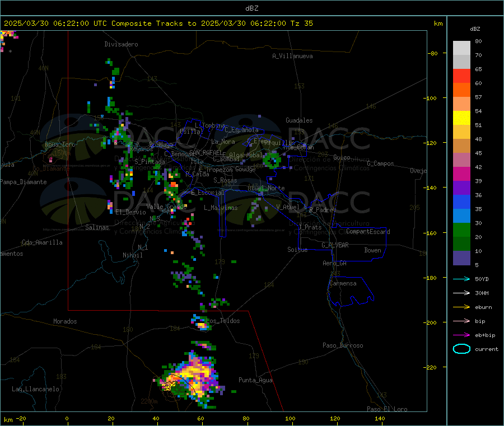Click the small storm cell beside Los_Toldos
504x426 pixels.
coord(202,323)
